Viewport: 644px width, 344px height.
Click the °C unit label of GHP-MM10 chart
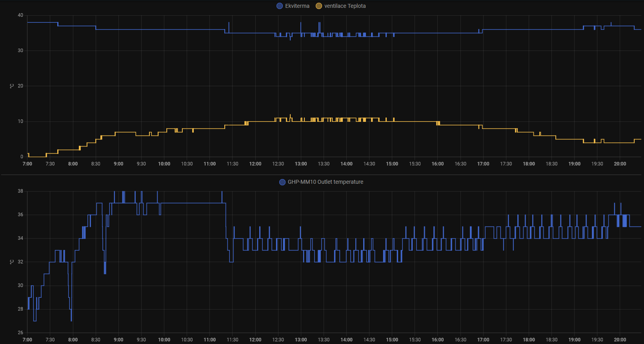[x=12, y=262]
